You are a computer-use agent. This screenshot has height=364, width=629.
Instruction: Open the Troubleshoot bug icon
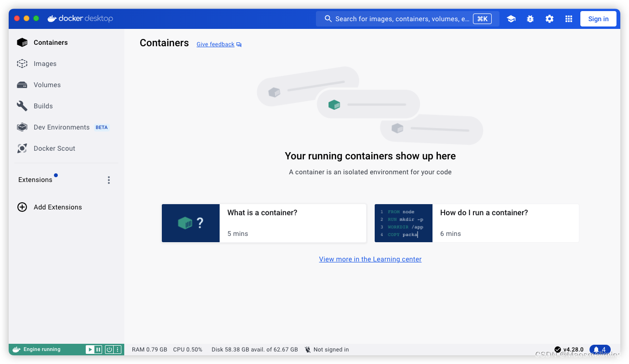point(530,19)
